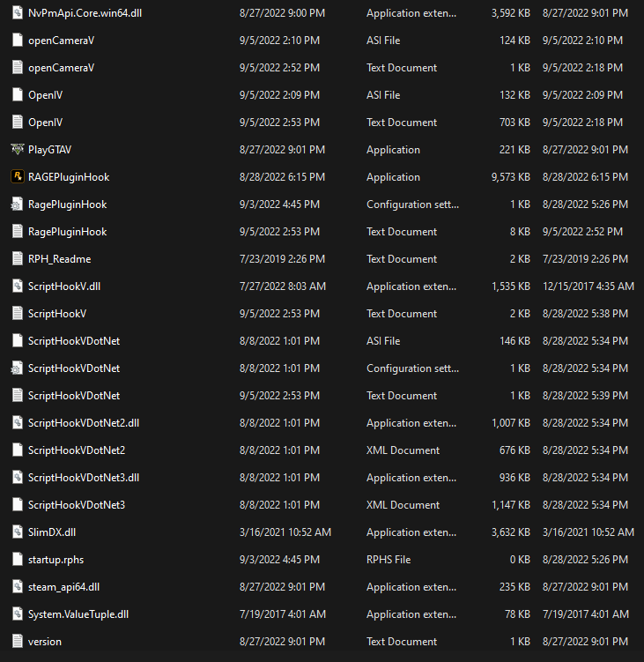
Task: Select the version file name
Action: coord(45,642)
